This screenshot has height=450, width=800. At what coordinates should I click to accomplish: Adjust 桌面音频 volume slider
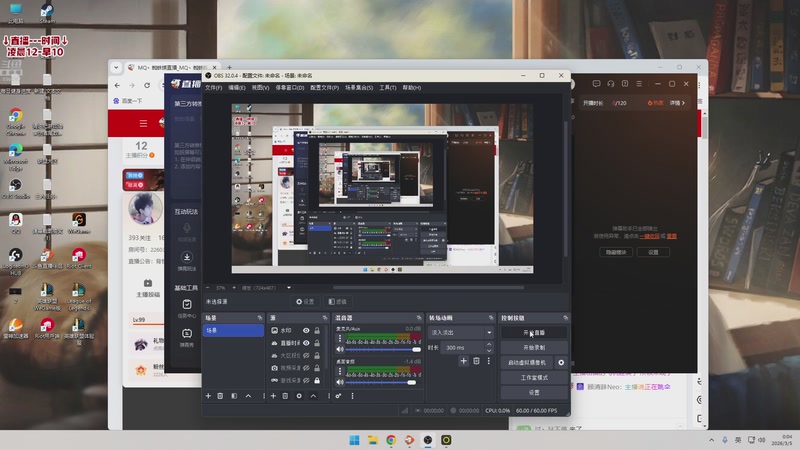(383, 382)
